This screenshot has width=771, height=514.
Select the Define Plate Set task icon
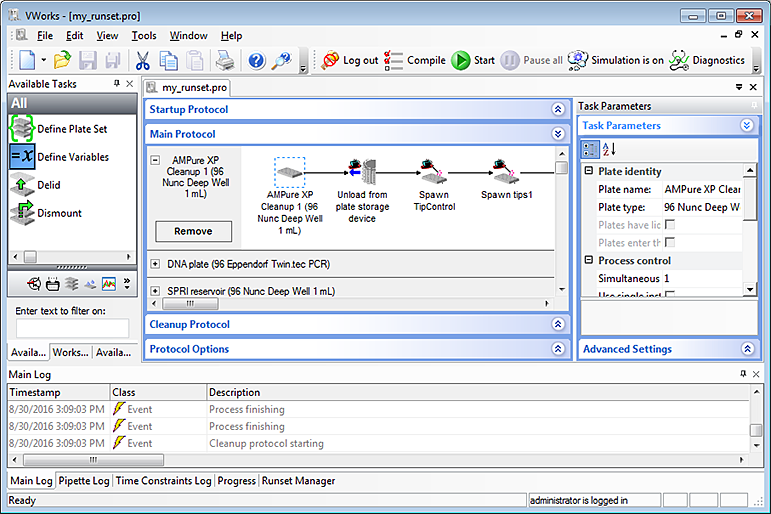[x=22, y=129]
